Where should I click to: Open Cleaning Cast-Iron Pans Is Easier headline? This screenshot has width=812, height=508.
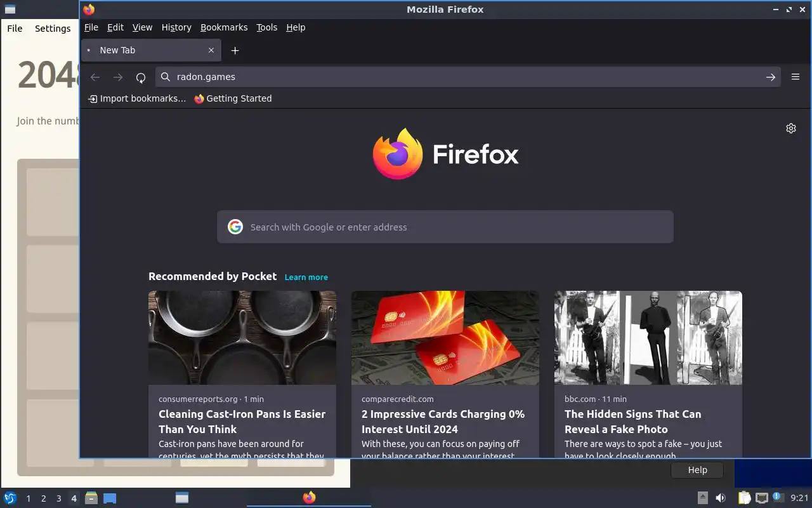[x=242, y=422]
